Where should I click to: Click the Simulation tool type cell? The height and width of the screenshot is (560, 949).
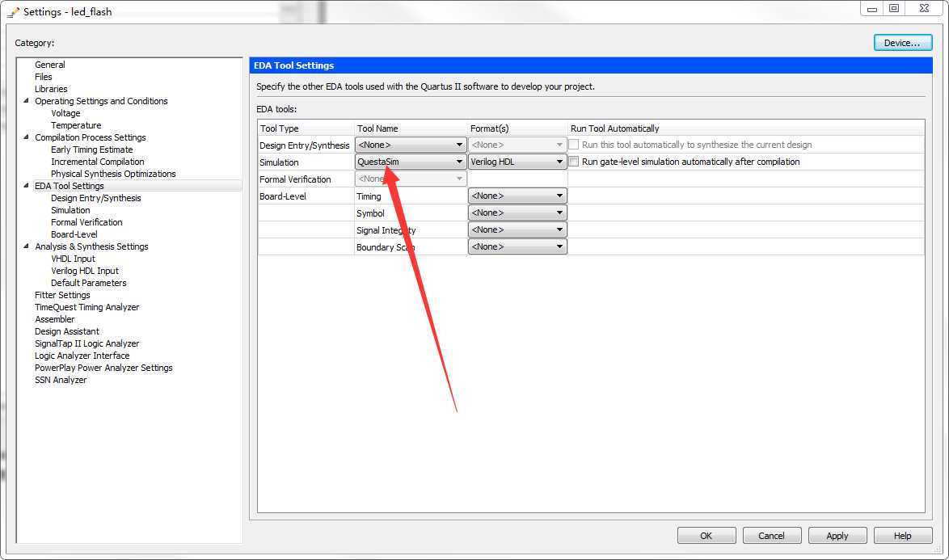point(306,162)
